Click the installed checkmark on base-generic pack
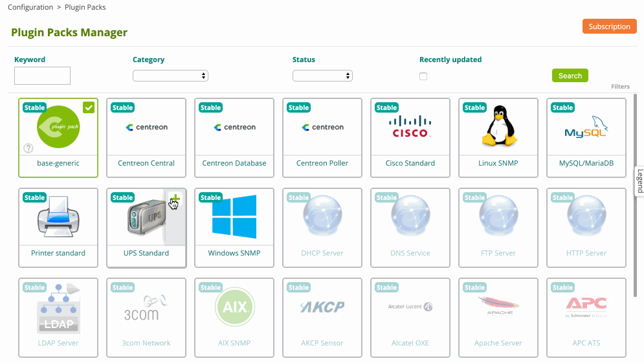644x363 pixels. pyautogui.click(x=89, y=107)
